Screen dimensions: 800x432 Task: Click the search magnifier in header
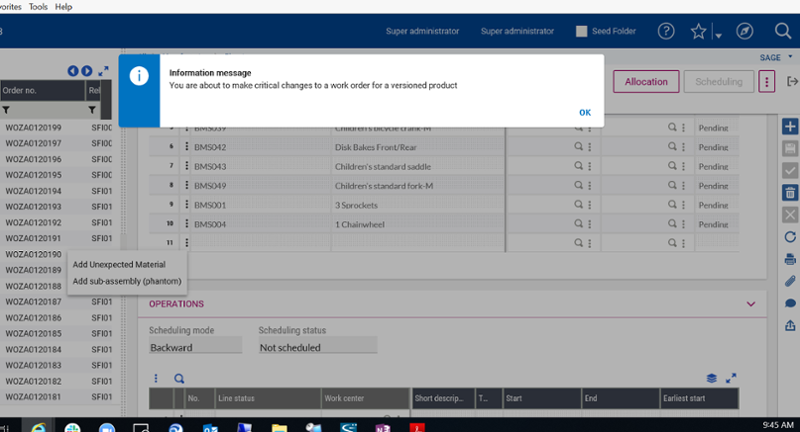[782, 32]
